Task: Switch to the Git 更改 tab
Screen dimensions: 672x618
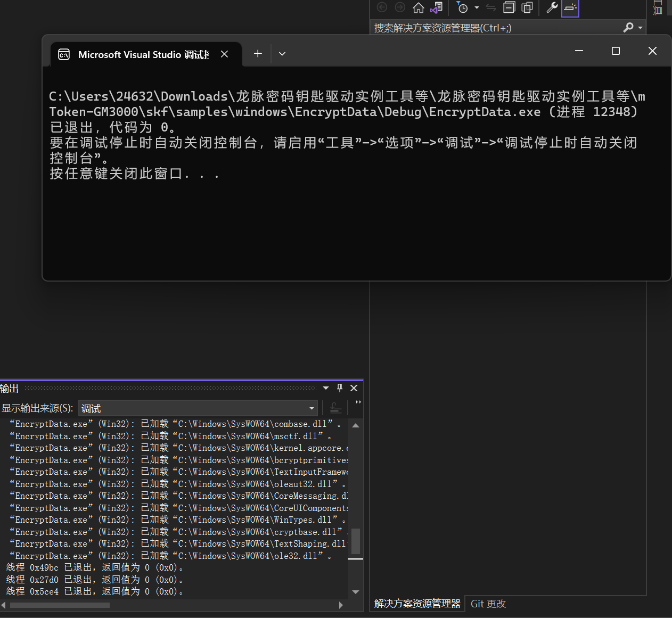Action: tap(488, 604)
